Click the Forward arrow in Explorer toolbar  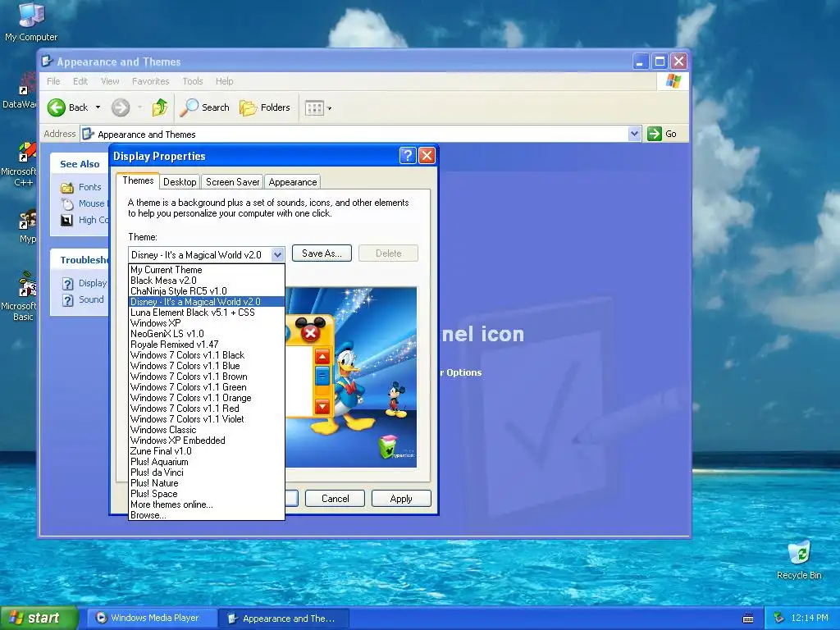pos(121,107)
